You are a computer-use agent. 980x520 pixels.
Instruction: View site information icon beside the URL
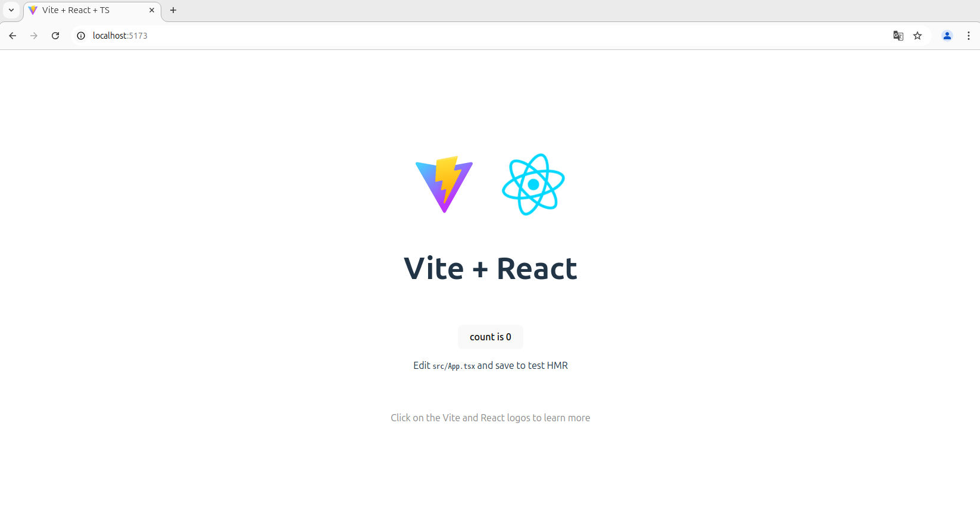click(81, 36)
